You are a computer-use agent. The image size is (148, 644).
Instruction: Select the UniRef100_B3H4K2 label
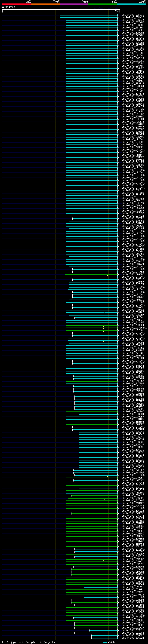point(133,76)
